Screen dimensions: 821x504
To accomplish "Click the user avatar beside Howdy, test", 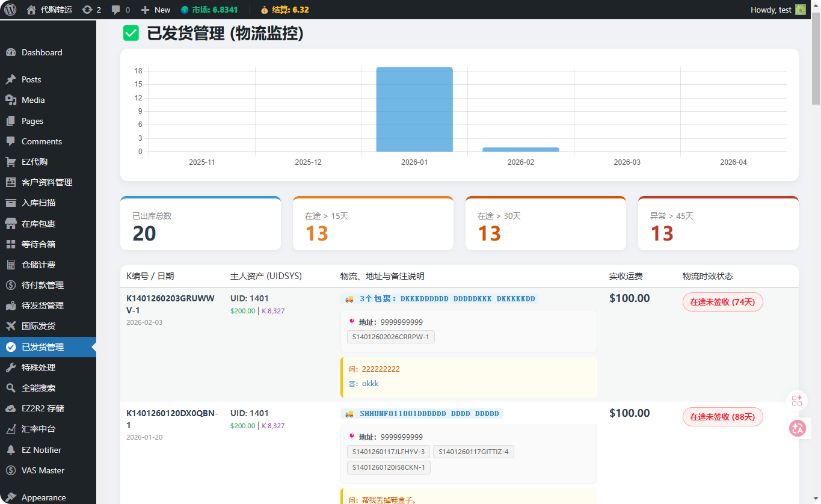I will 800,10.
